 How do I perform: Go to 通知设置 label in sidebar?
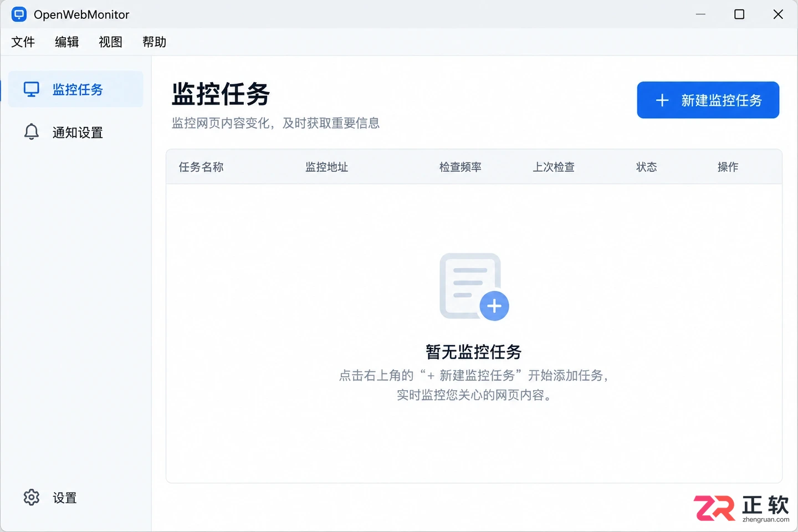point(78,132)
